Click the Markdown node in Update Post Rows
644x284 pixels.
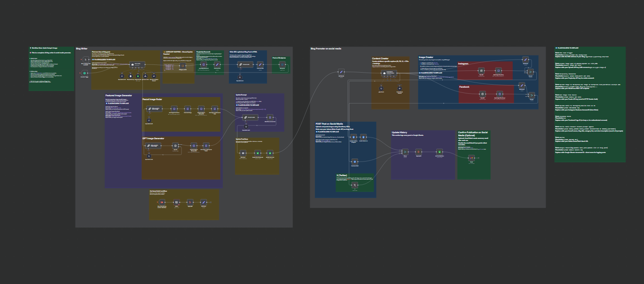click(243, 153)
